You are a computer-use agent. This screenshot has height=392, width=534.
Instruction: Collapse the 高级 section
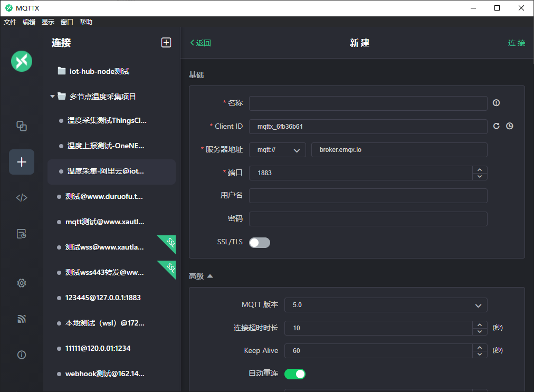coord(201,276)
